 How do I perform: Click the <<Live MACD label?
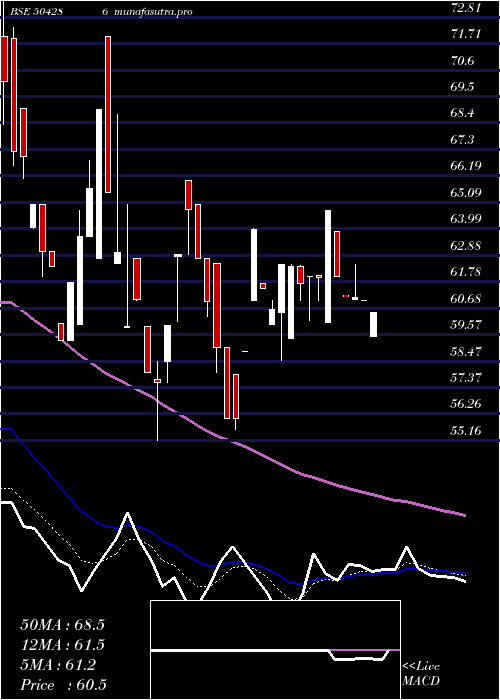[421, 674]
